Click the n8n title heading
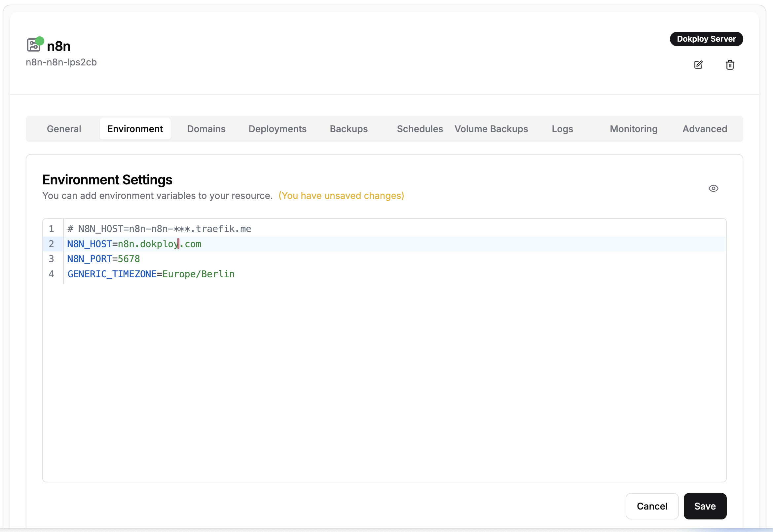The image size is (773, 532). [59, 46]
